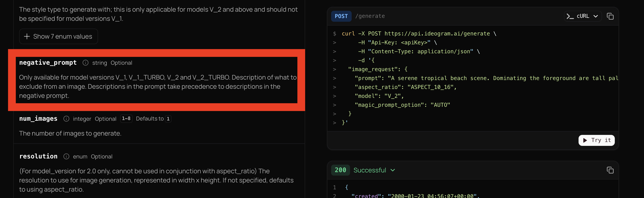The image size is (644, 198).
Task: Click the 1-8 range badge
Action: [126, 119]
